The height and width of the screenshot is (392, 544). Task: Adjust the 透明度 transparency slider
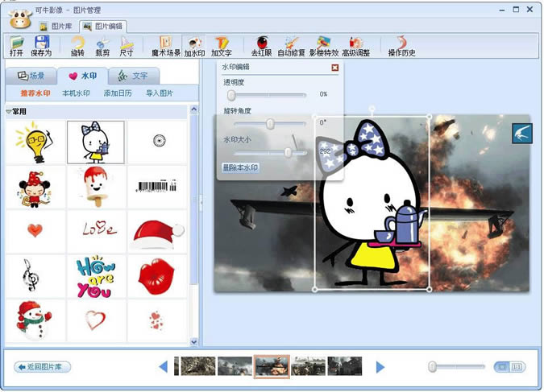pyautogui.click(x=231, y=95)
